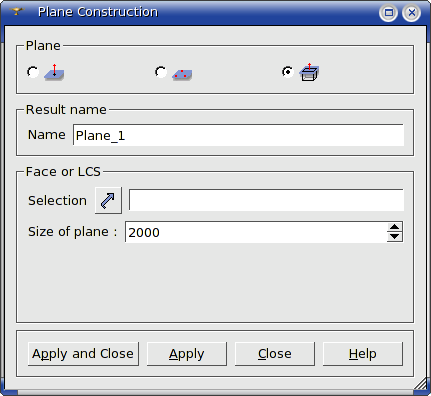Click the Close button

275,354
